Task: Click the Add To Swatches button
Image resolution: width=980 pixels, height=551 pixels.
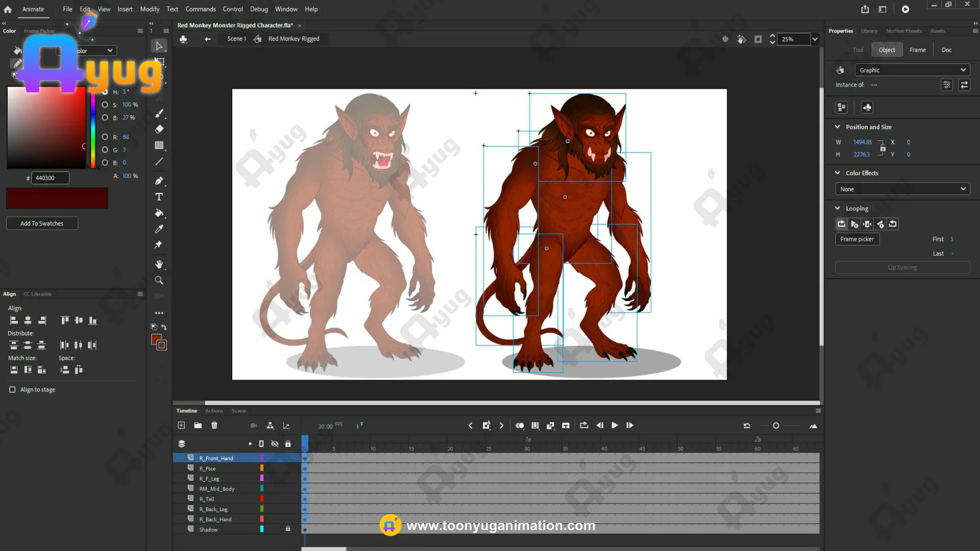Action: pyautogui.click(x=42, y=223)
